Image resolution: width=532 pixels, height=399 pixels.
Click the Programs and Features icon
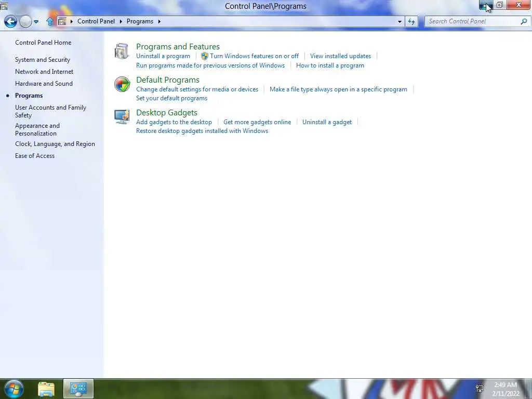pyautogui.click(x=122, y=51)
